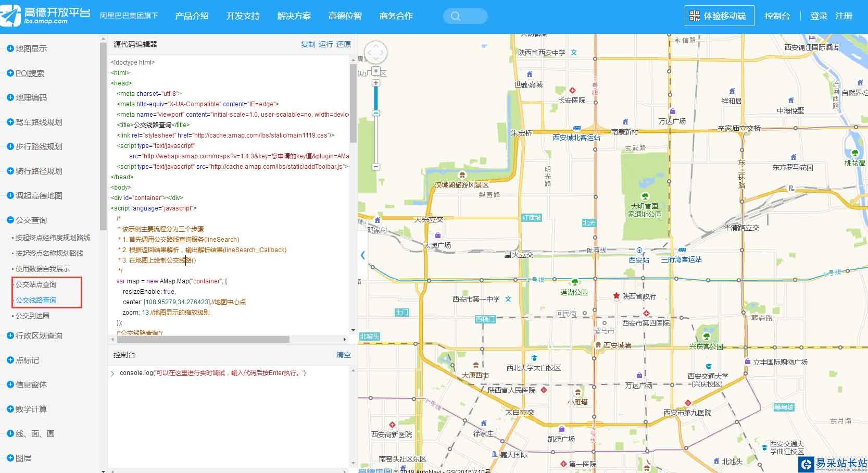Click the 体验移动端 button
The height and width of the screenshot is (473, 868).
[719, 16]
